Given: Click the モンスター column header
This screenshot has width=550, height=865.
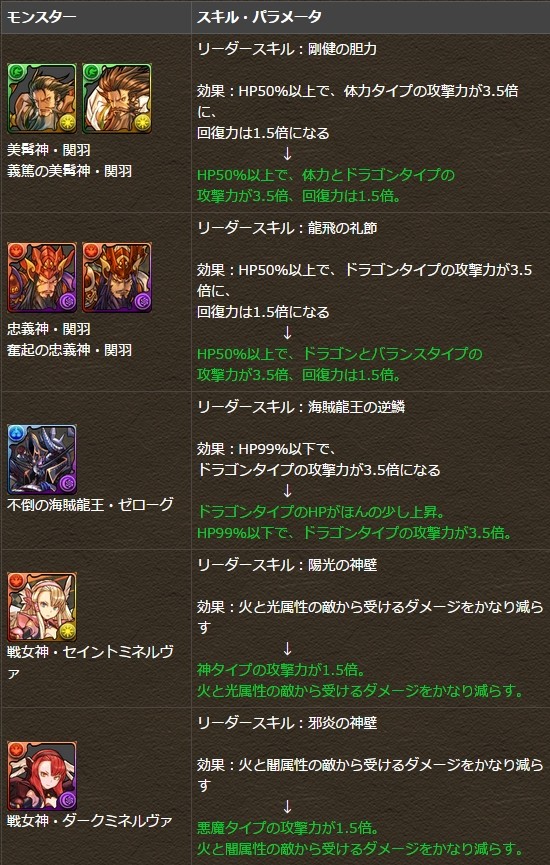Looking at the screenshot, I should (x=41, y=17).
